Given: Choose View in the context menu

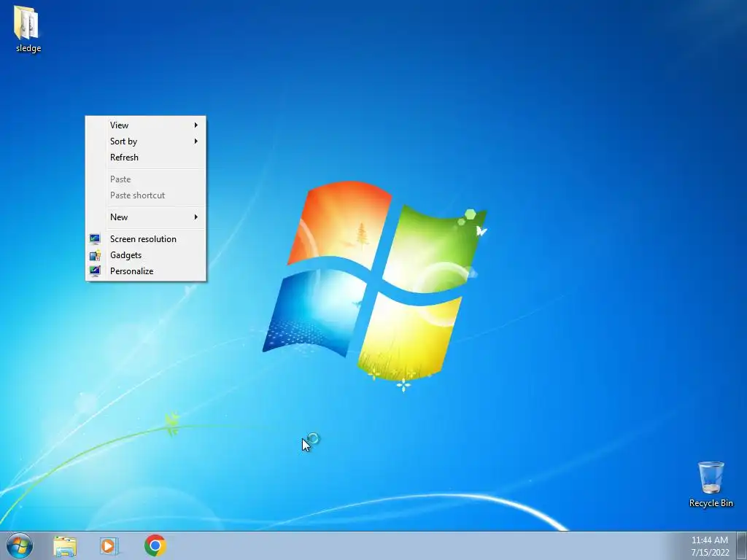Looking at the screenshot, I should pyautogui.click(x=146, y=125).
